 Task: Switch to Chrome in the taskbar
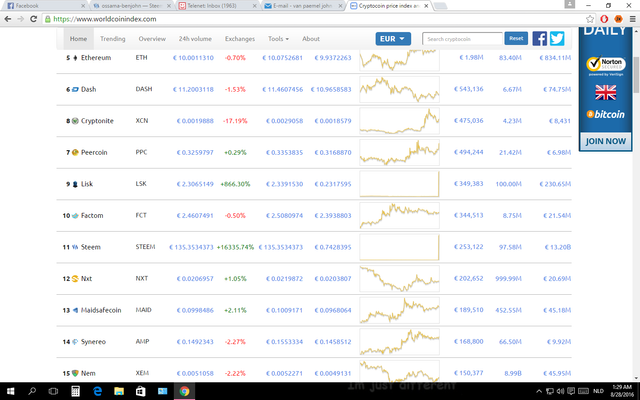point(184,391)
